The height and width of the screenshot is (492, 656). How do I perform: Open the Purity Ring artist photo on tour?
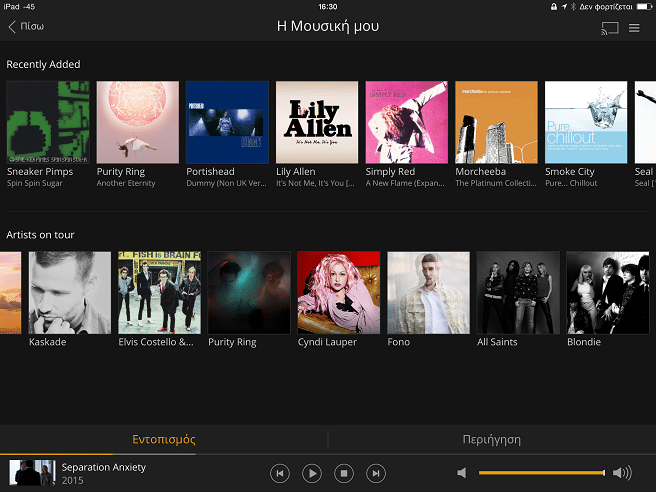coord(249,293)
